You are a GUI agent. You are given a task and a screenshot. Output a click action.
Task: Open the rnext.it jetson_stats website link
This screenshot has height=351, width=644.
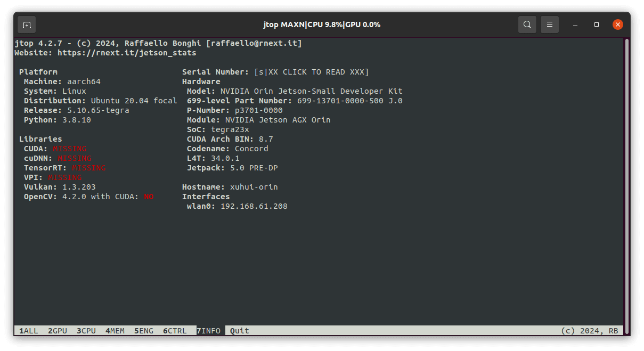127,53
